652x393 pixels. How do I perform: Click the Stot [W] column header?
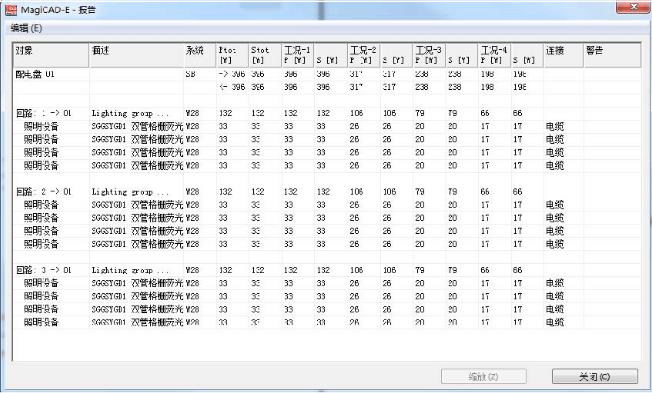coord(265,55)
